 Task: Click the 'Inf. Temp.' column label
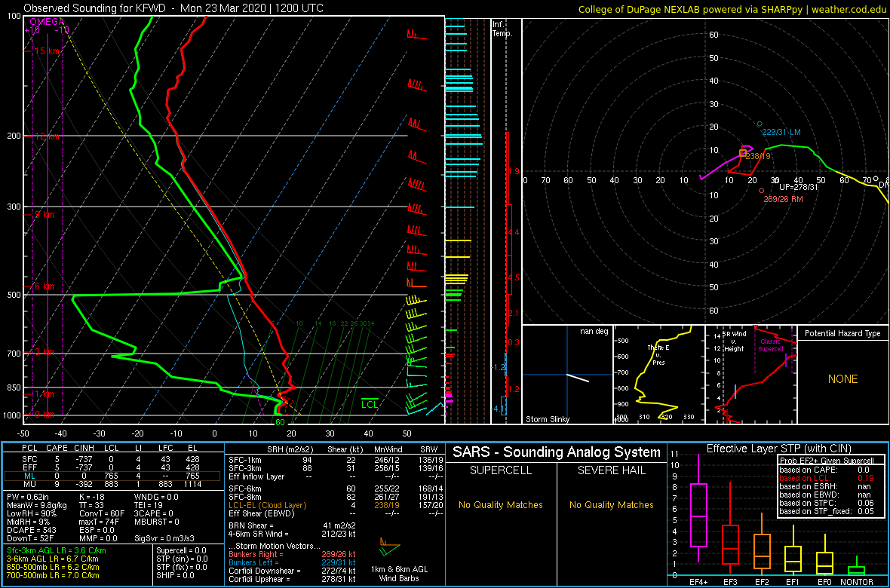(x=502, y=29)
